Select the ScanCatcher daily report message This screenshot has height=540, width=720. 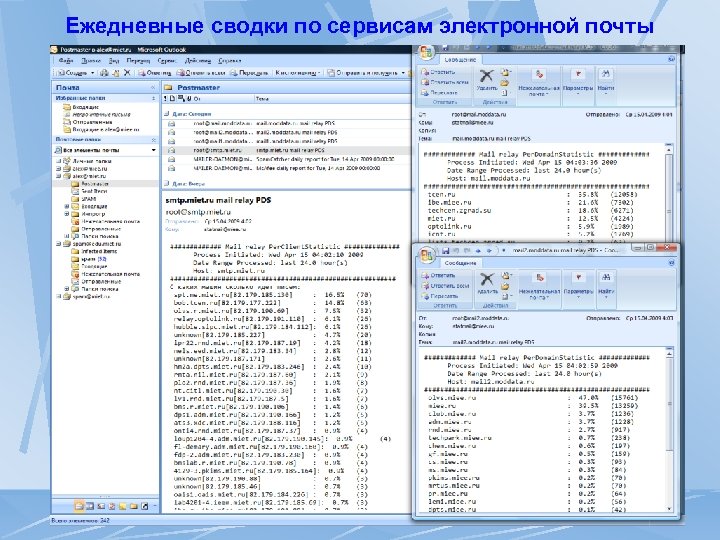[287, 159]
